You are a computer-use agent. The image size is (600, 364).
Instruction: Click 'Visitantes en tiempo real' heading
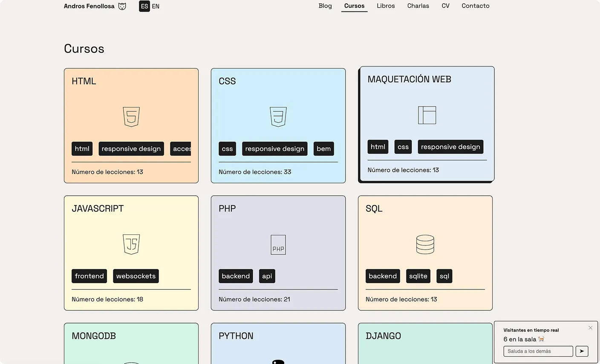pos(531,330)
